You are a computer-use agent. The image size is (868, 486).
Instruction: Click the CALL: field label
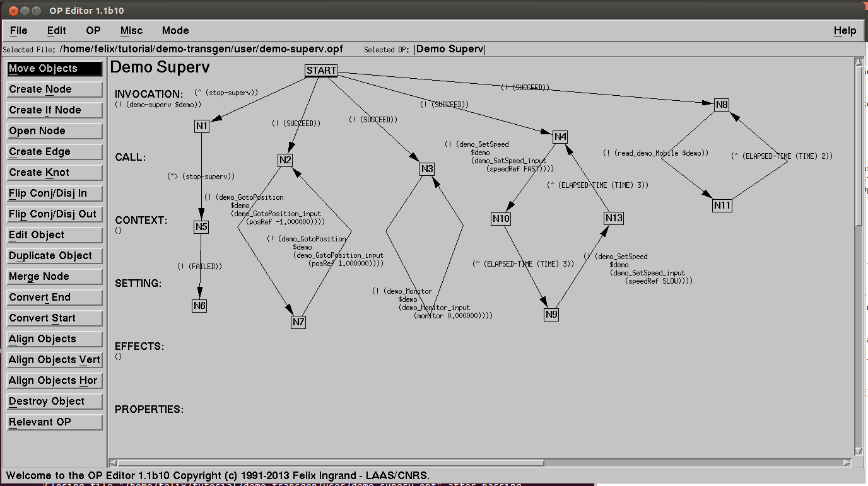point(131,158)
